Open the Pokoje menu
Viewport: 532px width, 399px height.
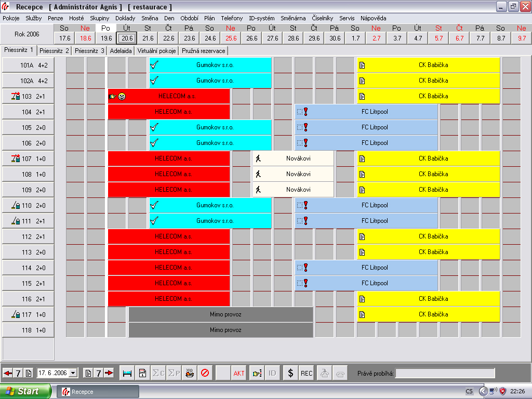(11, 18)
